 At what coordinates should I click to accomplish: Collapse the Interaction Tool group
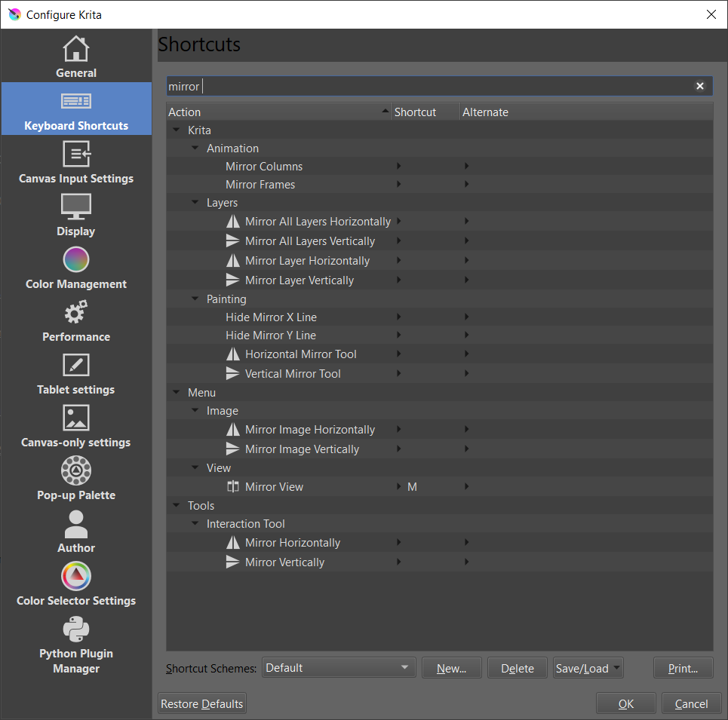tap(195, 524)
